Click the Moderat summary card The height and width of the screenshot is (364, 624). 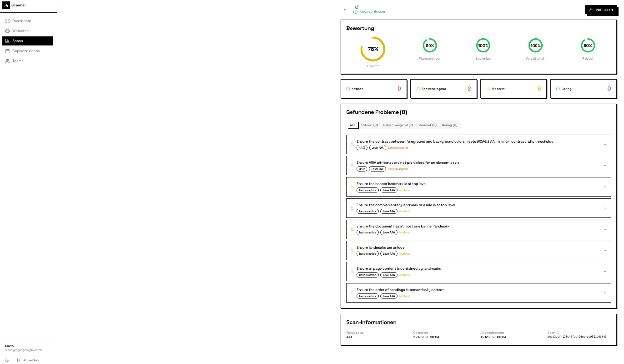click(513, 89)
